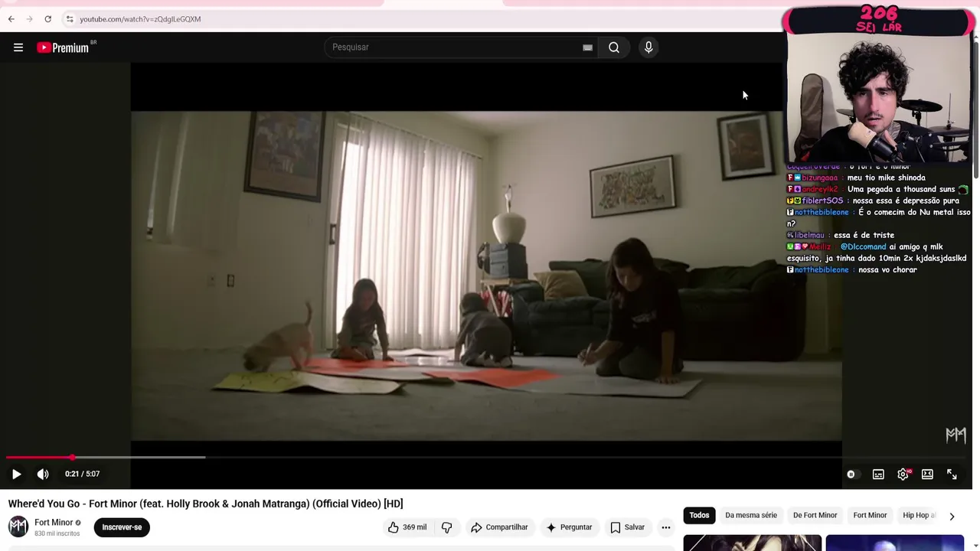The image size is (980, 551).
Task: Open more actions three-dot menu
Action: pyautogui.click(x=666, y=527)
